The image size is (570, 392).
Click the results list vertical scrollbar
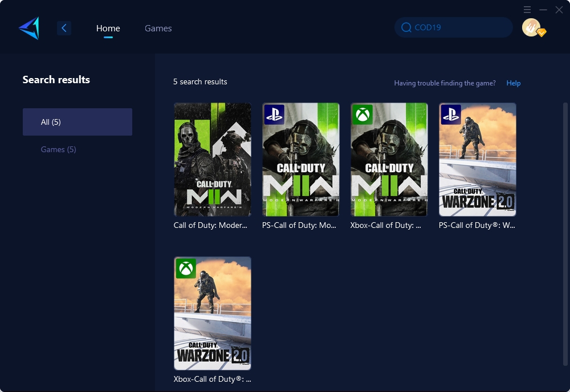click(x=565, y=234)
